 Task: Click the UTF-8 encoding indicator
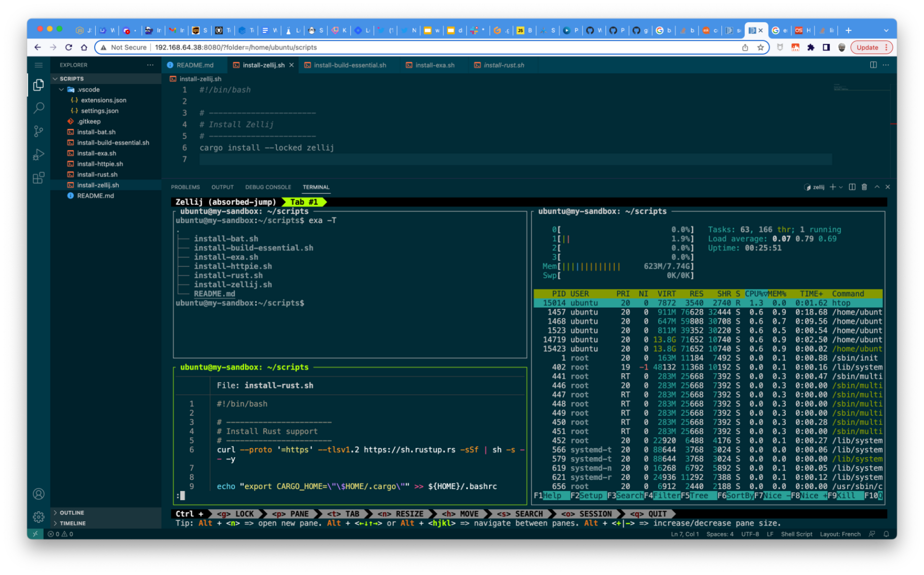tap(750, 533)
